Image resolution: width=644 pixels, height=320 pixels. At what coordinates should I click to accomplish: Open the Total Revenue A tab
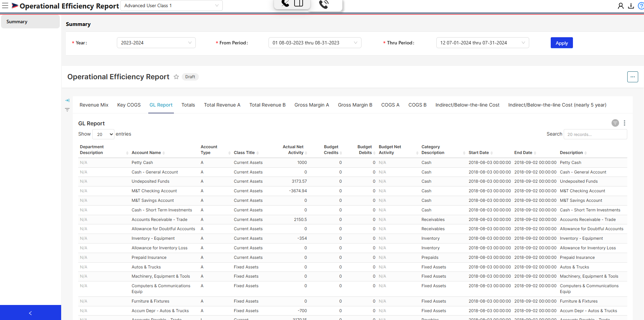(222, 105)
